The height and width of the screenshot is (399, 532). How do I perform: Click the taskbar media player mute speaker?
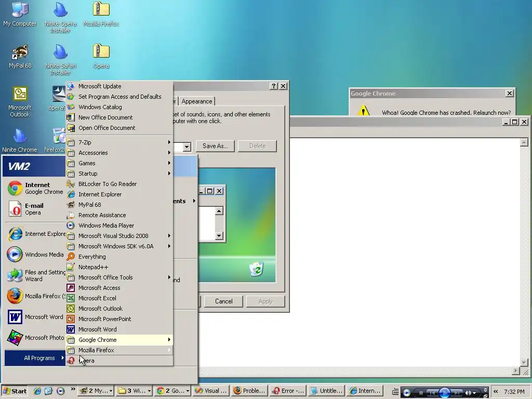(469, 393)
